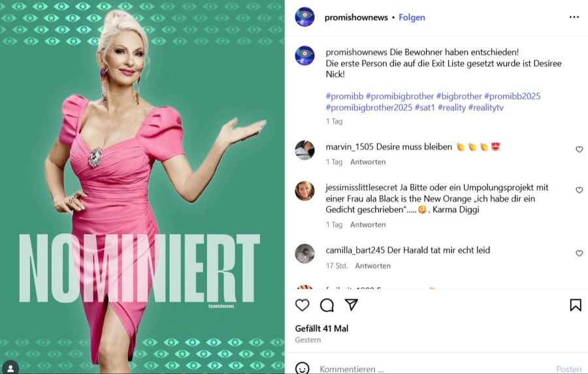View likes via Gefällt 41 Mal
This screenshot has height=374, width=588.
(x=321, y=328)
